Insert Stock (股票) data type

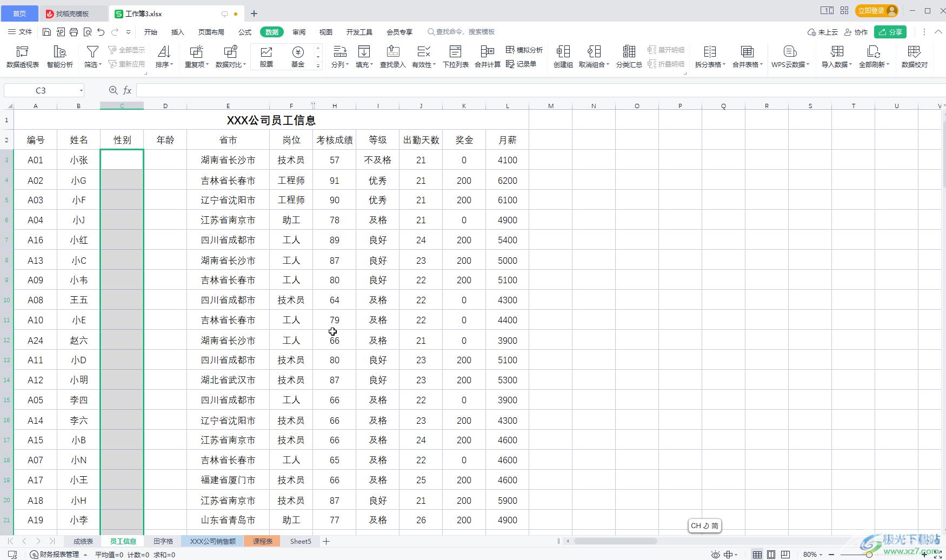(267, 57)
